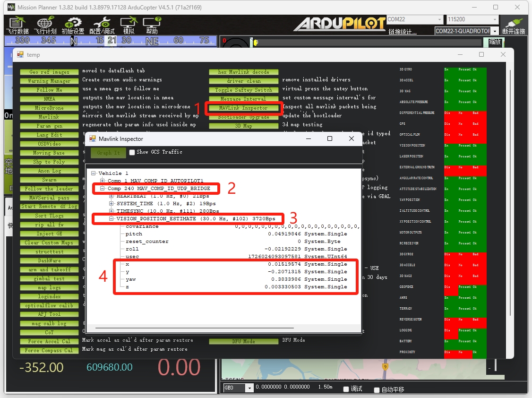
Task: Click the arm and takeoff button
Action: [x=49, y=269]
